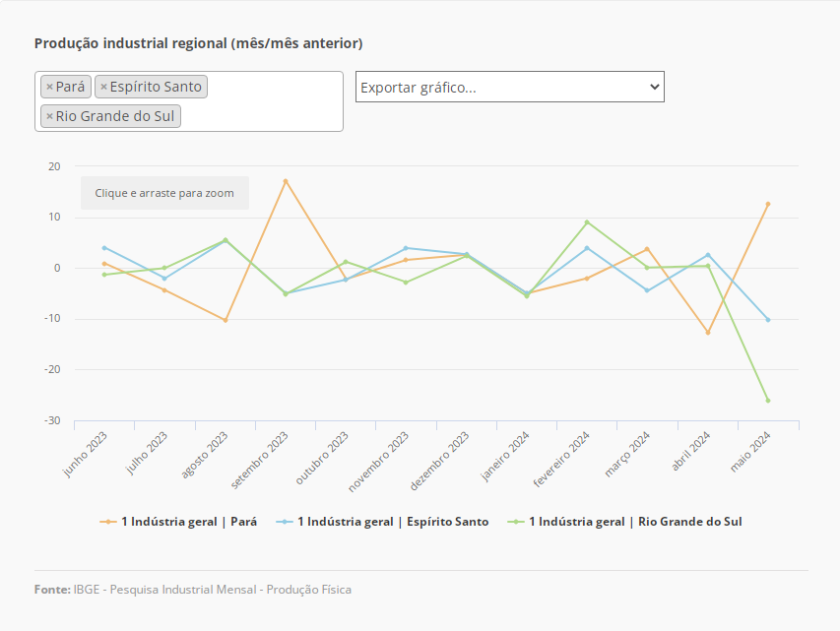Screen dimensions: 840x631
Task: Click Pará orange legend line marker
Action: 108,522
